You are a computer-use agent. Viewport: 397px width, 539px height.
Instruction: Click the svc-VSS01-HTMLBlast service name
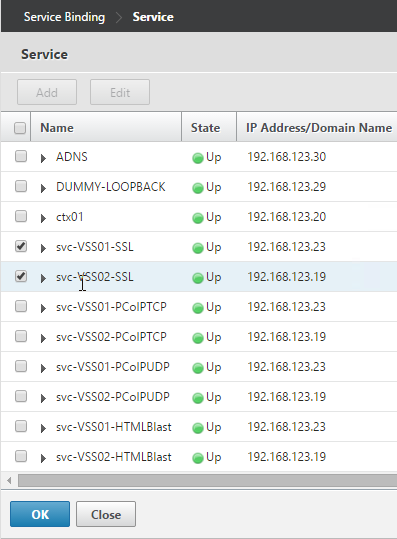click(114, 427)
